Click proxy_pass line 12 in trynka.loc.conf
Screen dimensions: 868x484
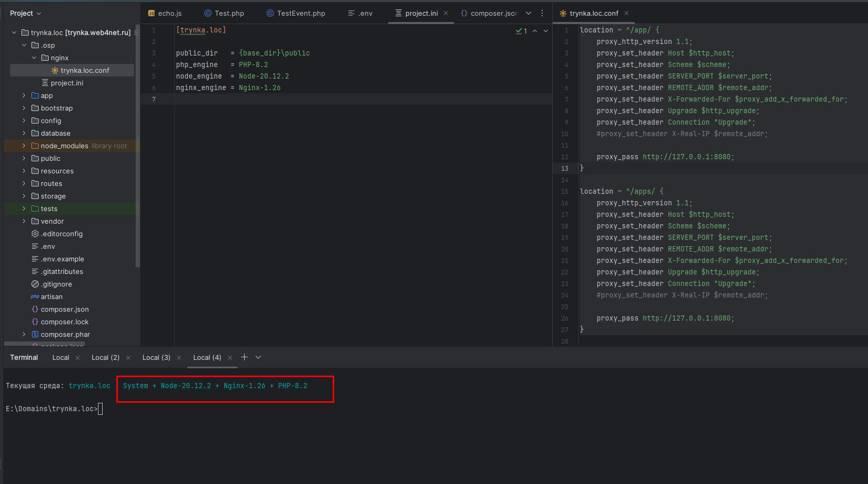665,157
